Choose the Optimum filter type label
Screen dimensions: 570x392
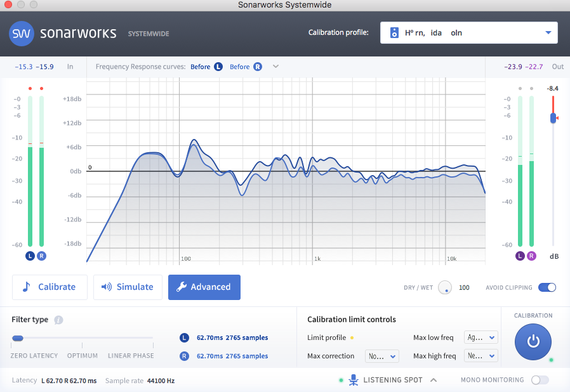point(83,356)
